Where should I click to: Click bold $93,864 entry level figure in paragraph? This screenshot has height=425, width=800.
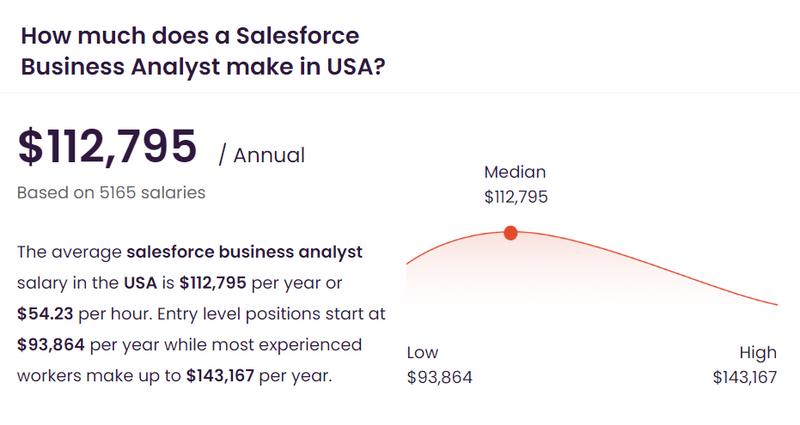coord(51,345)
